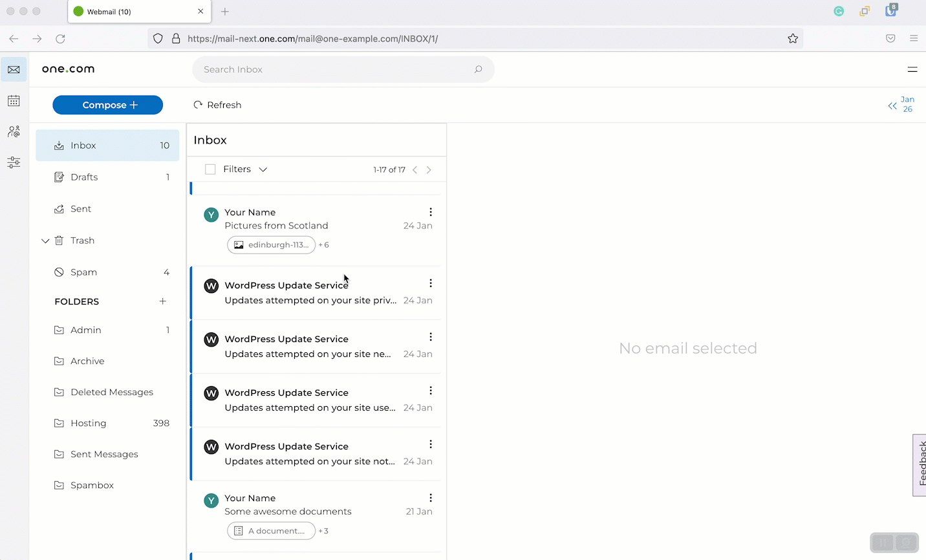Open the settings sliders icon in sidebar

coord(14,162)
